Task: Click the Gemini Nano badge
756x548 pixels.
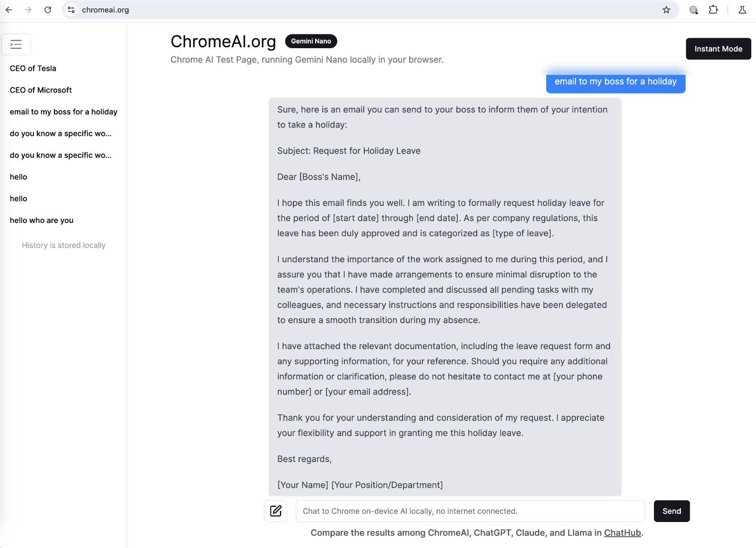Action: (x=311, y=41)
